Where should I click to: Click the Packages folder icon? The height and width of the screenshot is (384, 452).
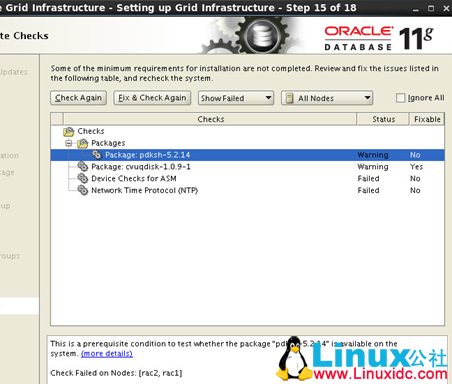(x=82, y=143)
